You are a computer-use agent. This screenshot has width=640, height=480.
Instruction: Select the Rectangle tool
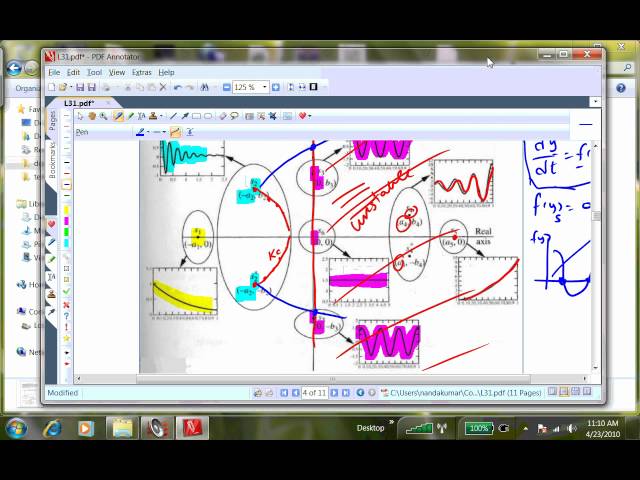(196, 116)
